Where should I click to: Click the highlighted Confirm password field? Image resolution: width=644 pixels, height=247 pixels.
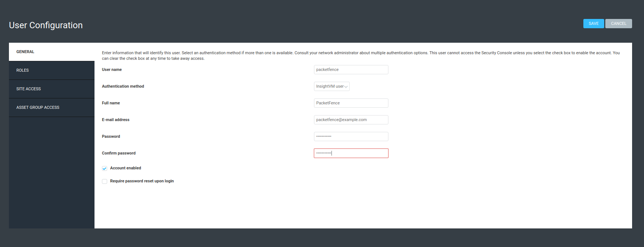(x=351, y=153)
